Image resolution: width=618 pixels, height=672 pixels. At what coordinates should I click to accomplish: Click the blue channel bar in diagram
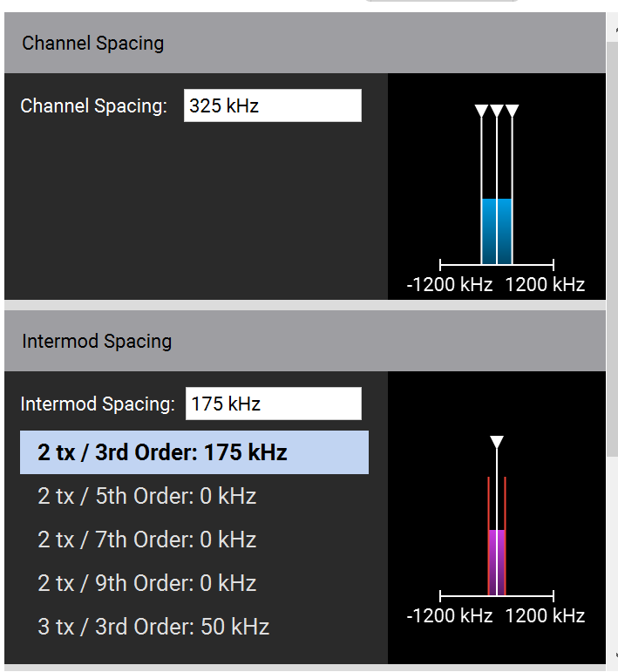click(x=497, y=231)
